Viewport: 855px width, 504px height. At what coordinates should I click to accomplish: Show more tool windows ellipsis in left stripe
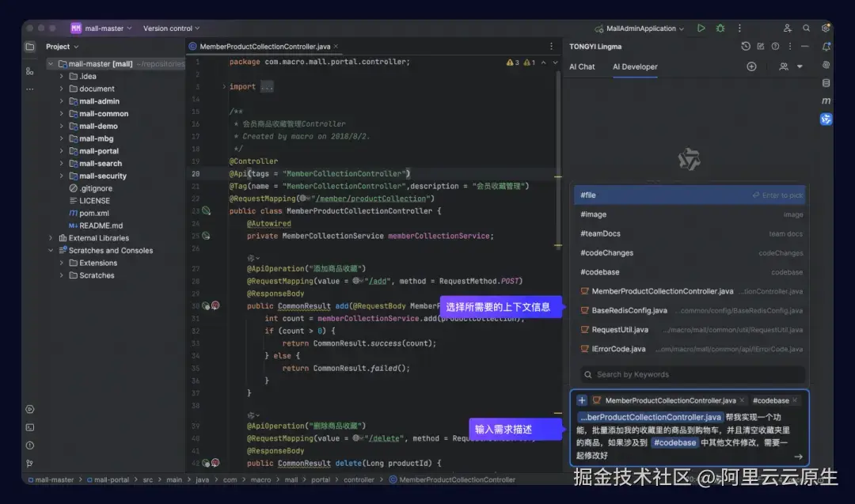[x=30, y=89]
